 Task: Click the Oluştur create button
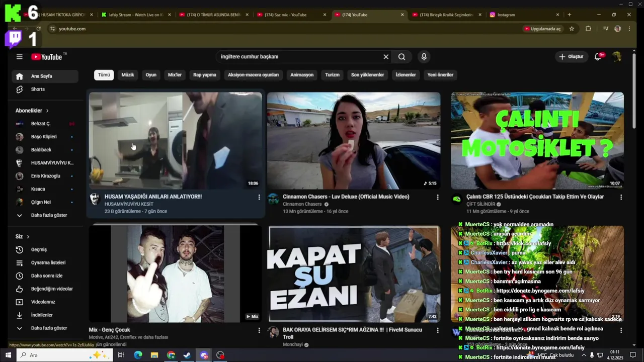[x=571, y=57]
